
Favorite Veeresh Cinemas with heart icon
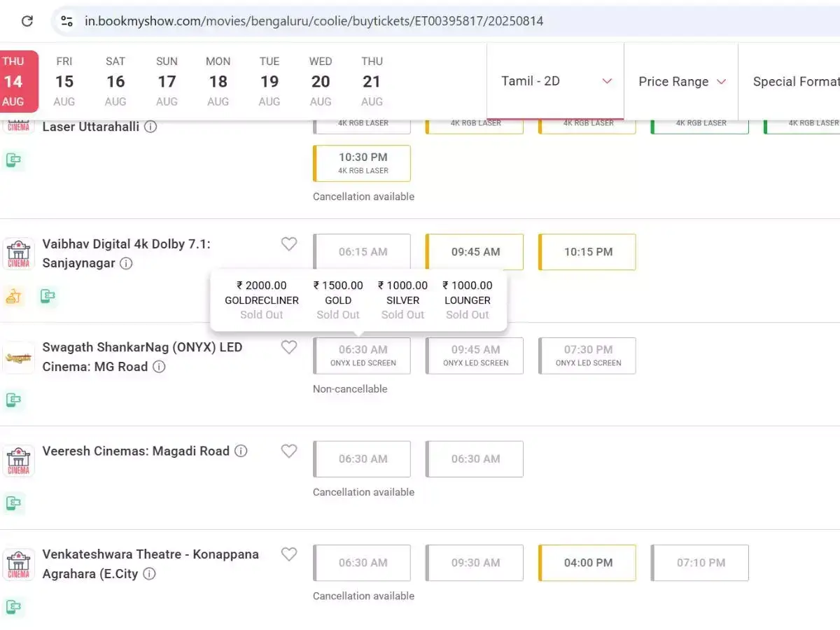click(289, 451)
